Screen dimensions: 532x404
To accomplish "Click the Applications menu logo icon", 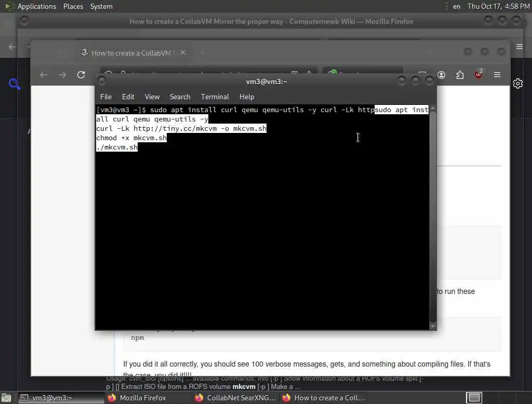I will [9, 6].
